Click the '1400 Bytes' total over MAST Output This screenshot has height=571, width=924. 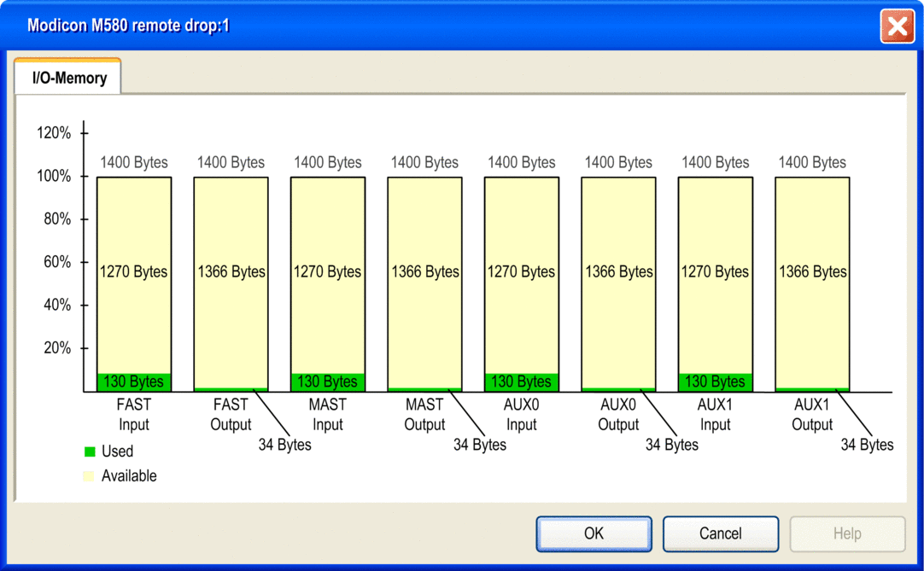tap(424, 162)
